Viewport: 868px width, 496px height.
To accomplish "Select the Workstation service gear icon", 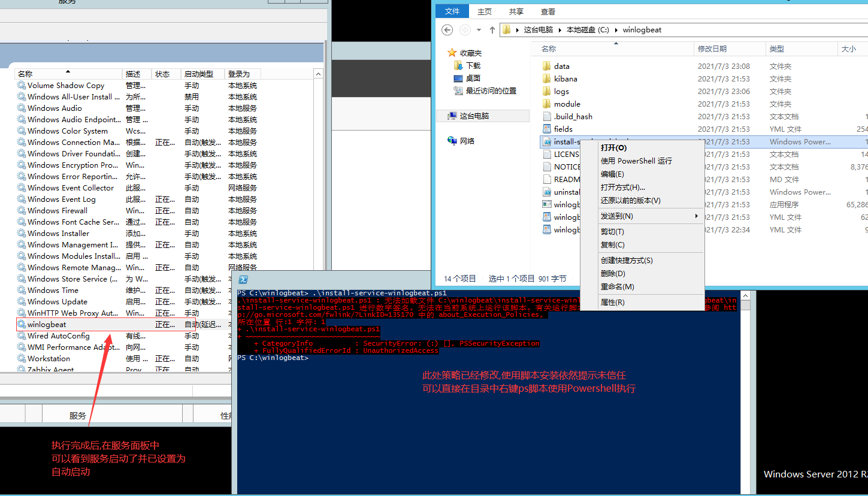I will coord(22,359).
